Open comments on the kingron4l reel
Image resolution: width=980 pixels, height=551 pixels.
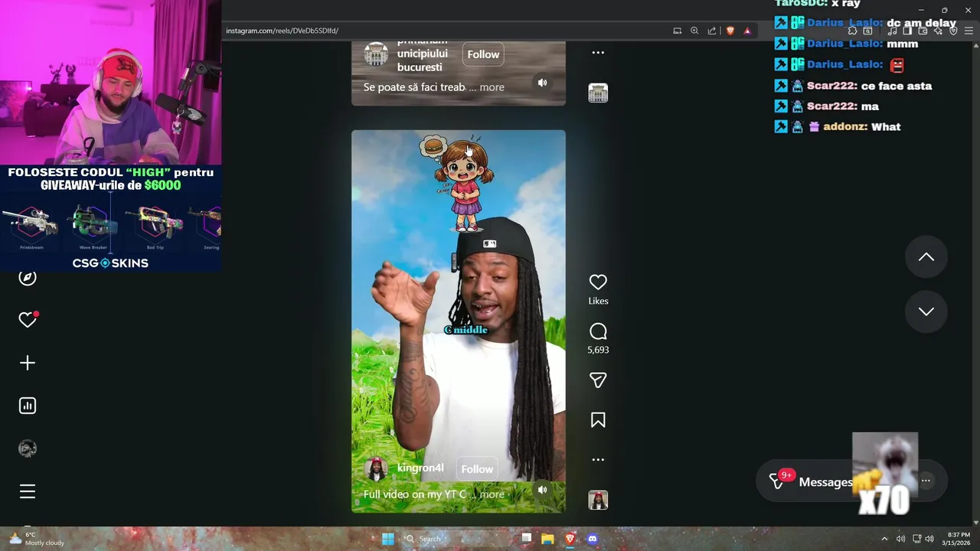[598, 331]
